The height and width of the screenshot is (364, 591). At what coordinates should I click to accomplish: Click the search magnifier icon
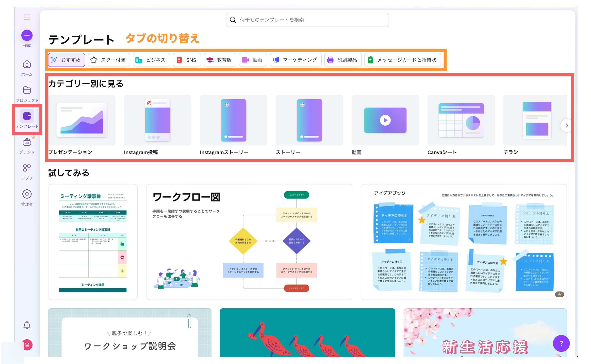(233, 20)
